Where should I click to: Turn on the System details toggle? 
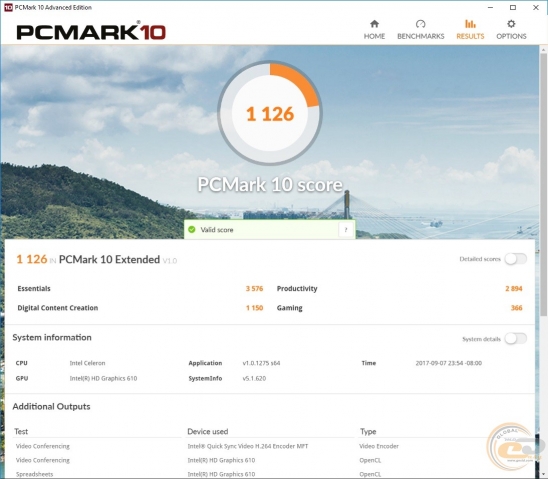tap(516, 339)
